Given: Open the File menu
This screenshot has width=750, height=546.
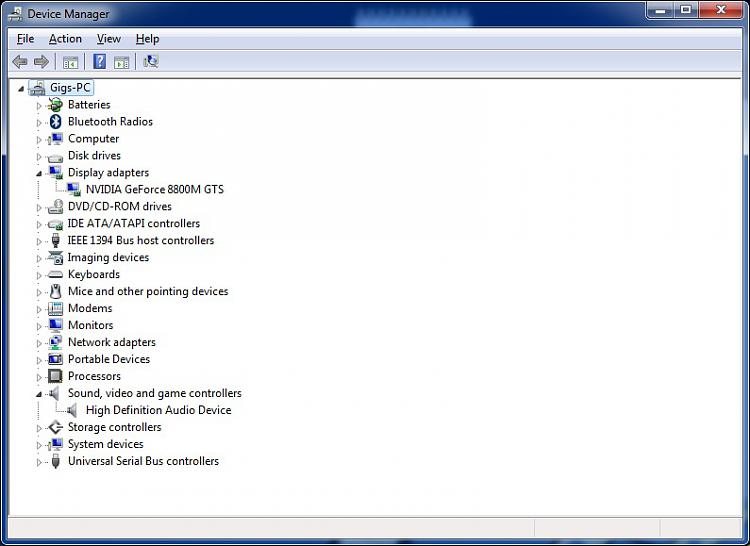Looking at the screenshot, I should [x=25, y=39].
